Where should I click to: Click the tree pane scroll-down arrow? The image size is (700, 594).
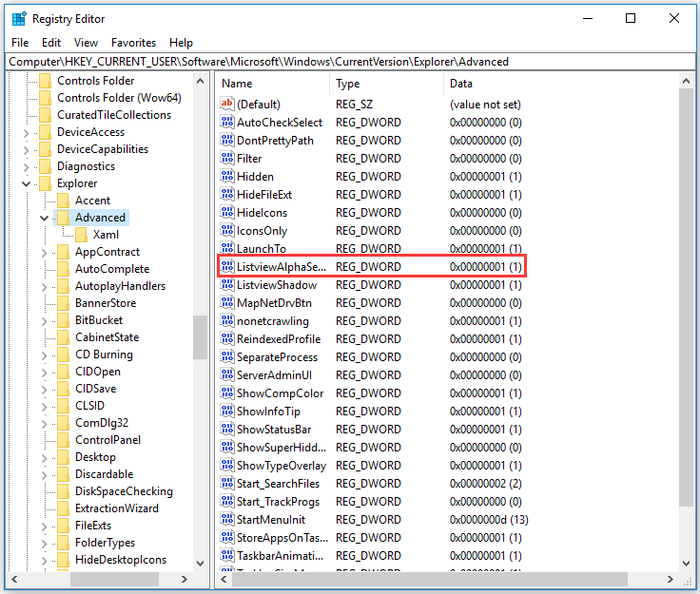click(x=200, y=563)
